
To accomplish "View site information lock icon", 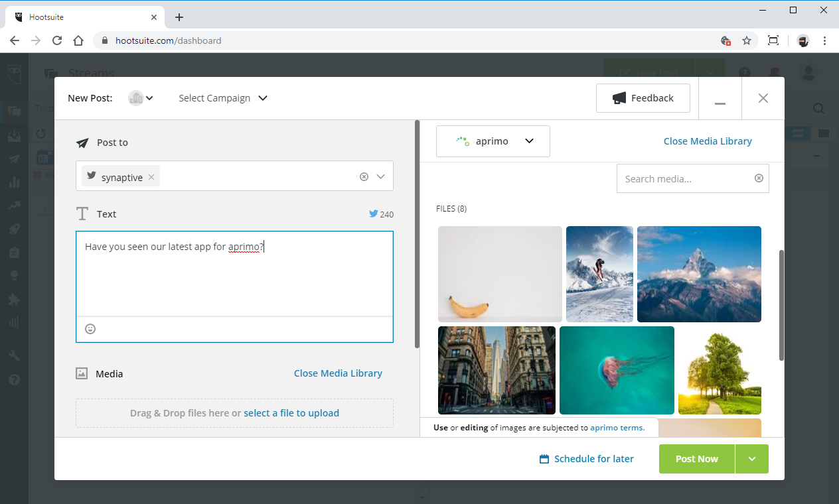I will [105, 40].
